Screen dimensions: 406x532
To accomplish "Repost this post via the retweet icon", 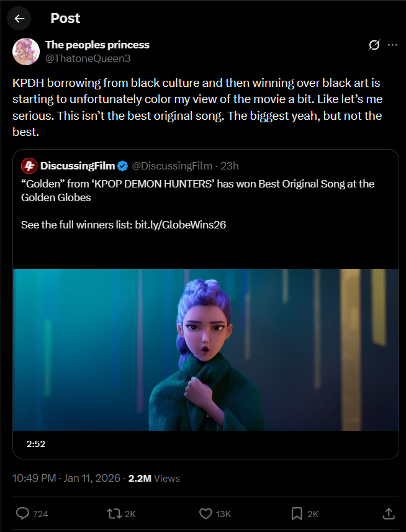I will coord(114,513).
